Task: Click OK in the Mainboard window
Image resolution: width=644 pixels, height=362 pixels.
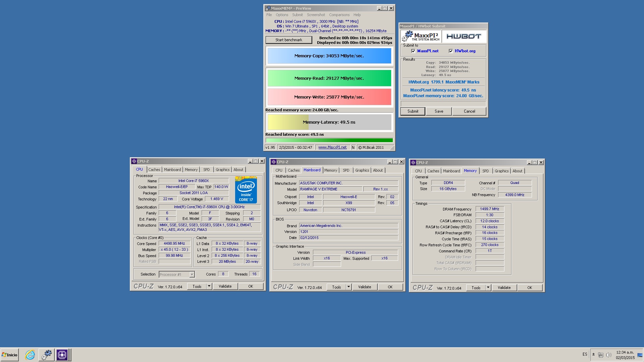Action: click(x=390, y=287)
